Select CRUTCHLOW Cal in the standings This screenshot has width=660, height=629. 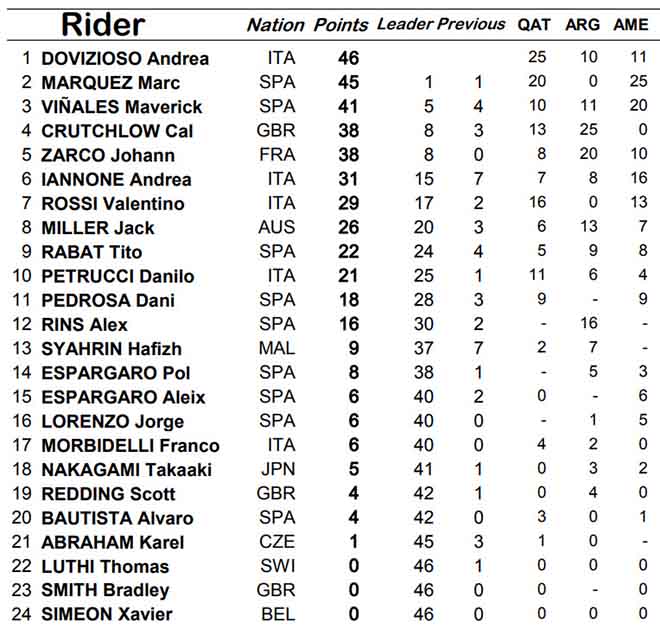(117, 131)
